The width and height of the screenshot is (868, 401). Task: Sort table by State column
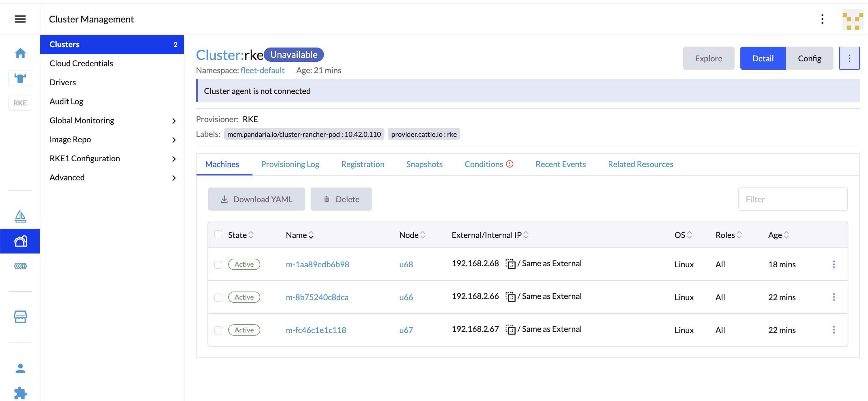click(x=241, y=235)
